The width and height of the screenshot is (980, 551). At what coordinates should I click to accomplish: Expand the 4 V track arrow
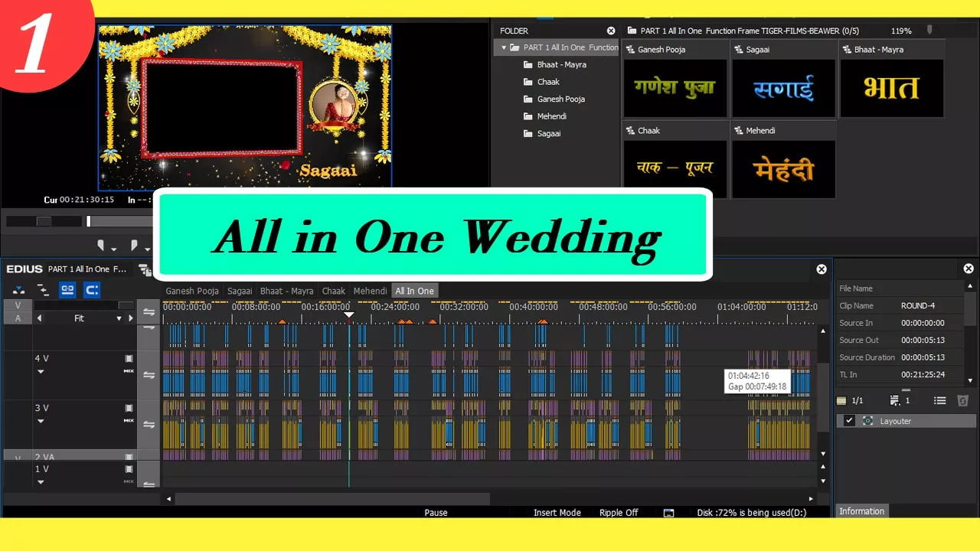pyautogui.click(x=41, y=371)
